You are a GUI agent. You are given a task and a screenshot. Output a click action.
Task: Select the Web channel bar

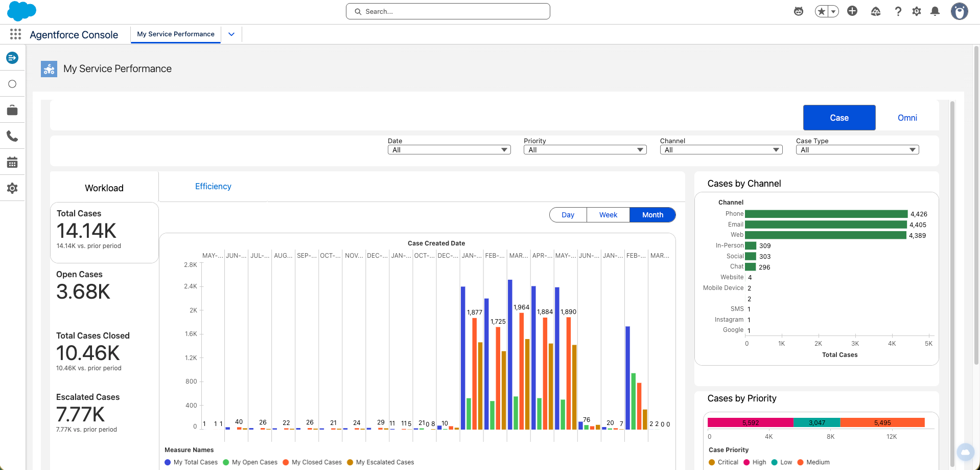point(826,235)
